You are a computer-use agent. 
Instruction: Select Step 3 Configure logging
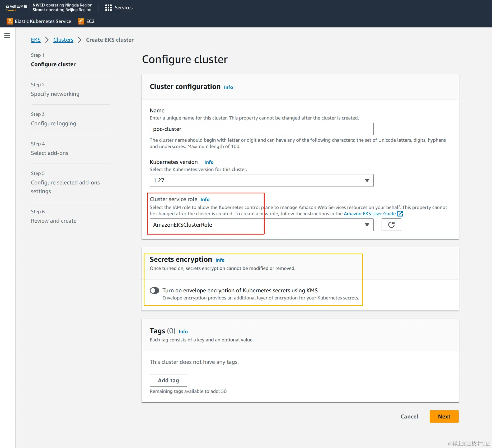[x=54, y=123]
